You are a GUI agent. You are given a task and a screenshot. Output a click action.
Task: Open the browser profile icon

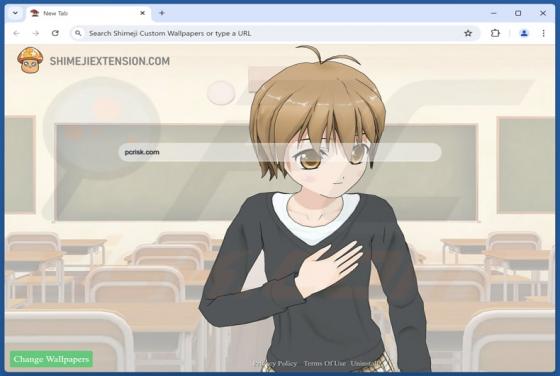(524, 33)
